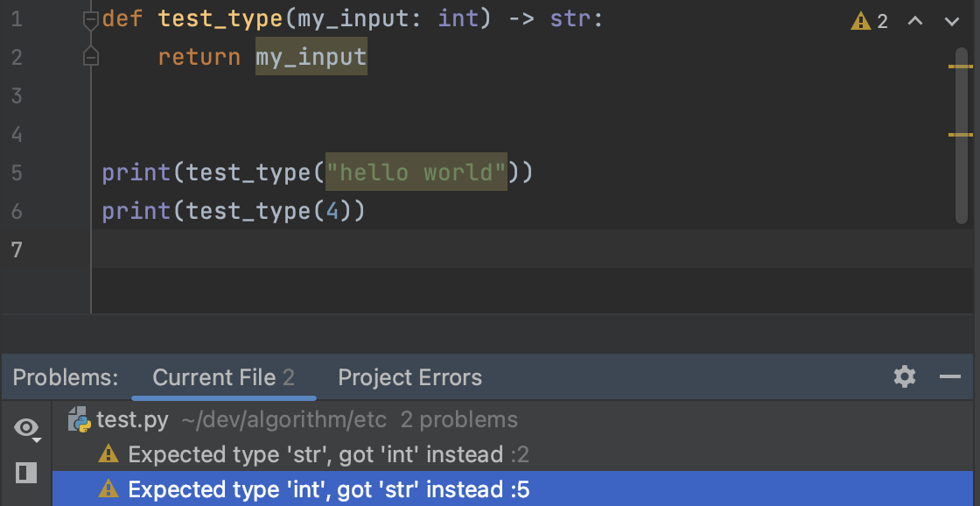Screen dimensions: 980x506
Task: Click fold end marker on line 2
Action: coord(91,57)
